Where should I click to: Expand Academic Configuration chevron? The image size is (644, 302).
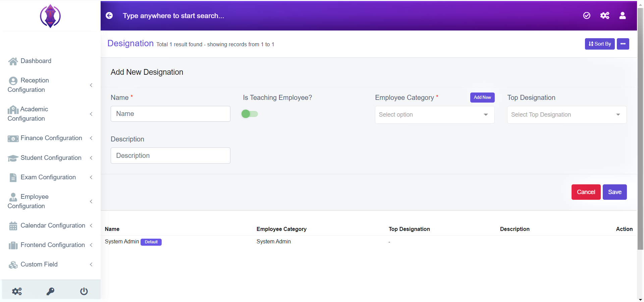(91, 114)
